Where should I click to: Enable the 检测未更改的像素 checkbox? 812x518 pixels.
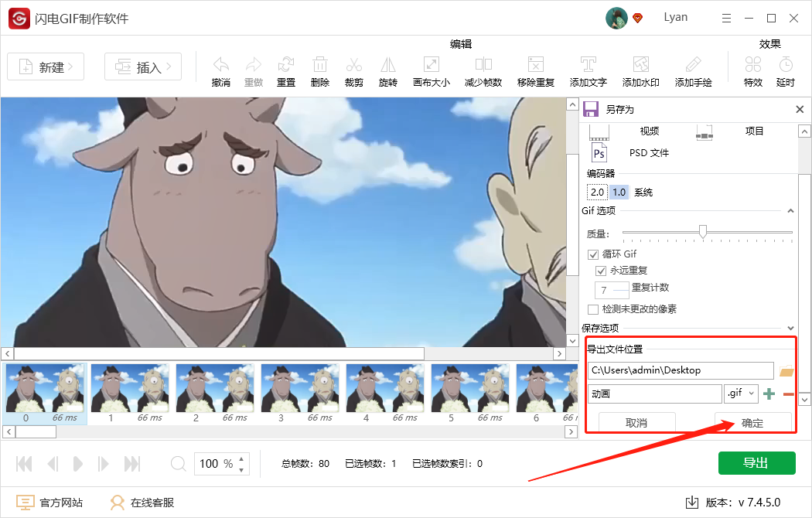click(593, 309)
